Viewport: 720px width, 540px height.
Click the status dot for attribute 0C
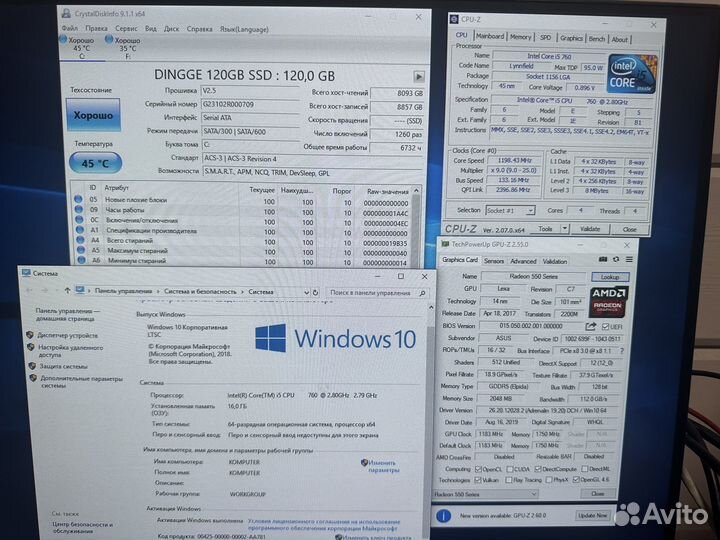[x=79, y=219]
